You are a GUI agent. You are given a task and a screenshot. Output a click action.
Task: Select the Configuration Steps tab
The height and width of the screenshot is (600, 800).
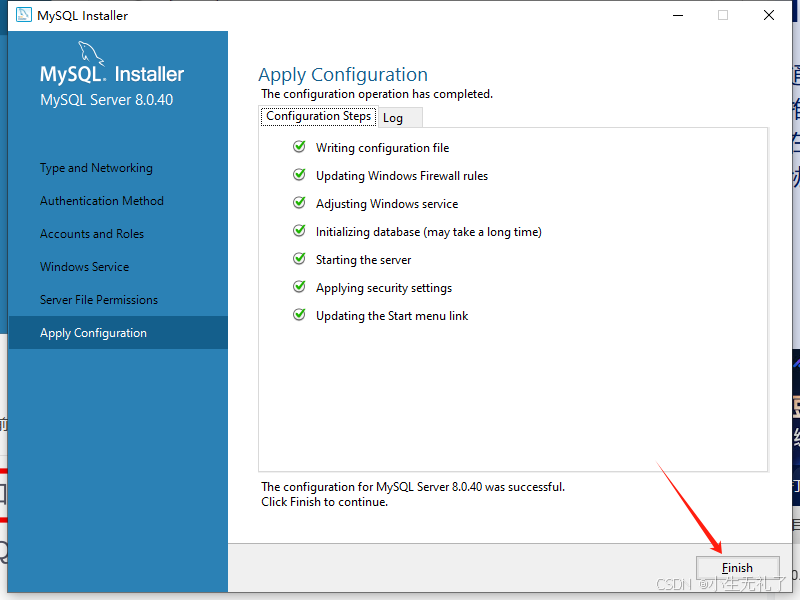318,116
